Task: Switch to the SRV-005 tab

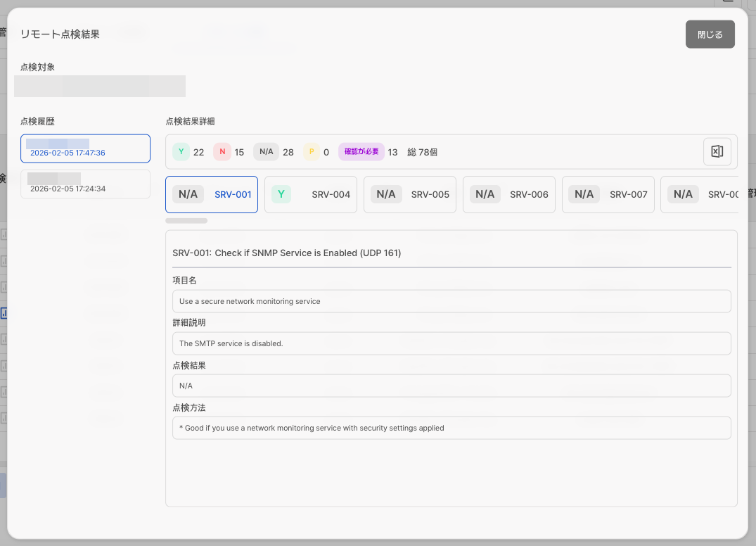Action: tap(409, 194)
